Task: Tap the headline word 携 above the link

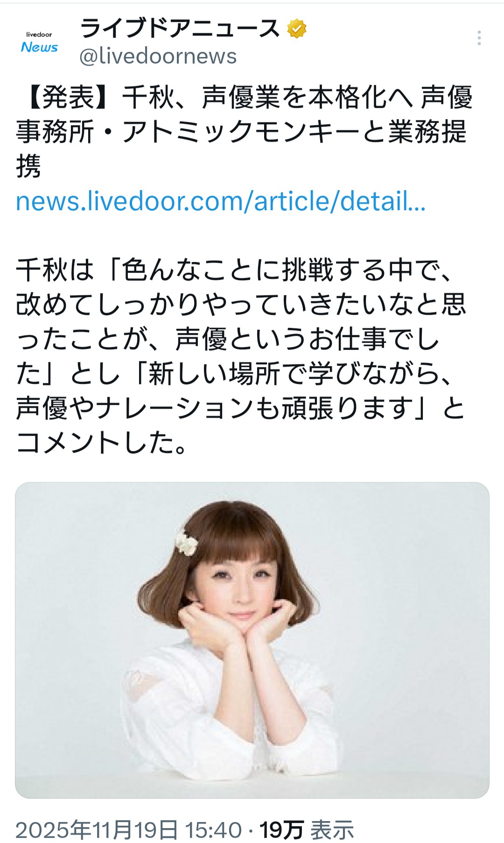Action: coord(28,167)
